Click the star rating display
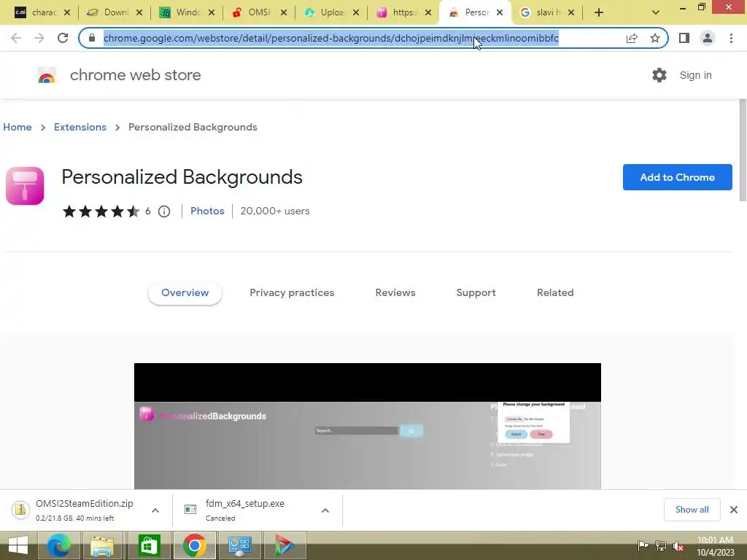The height and width of the screenshot is (560, 747). [101, 211]
